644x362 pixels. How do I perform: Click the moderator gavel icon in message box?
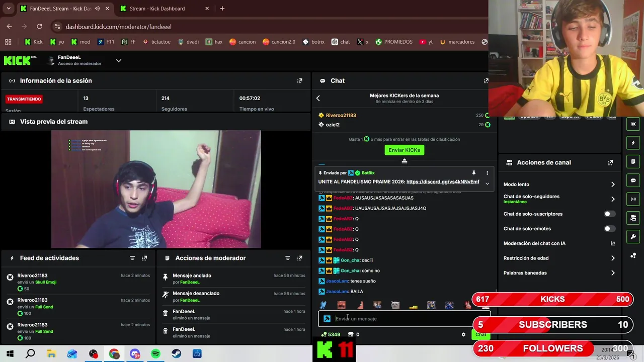[x=327, y=319]
